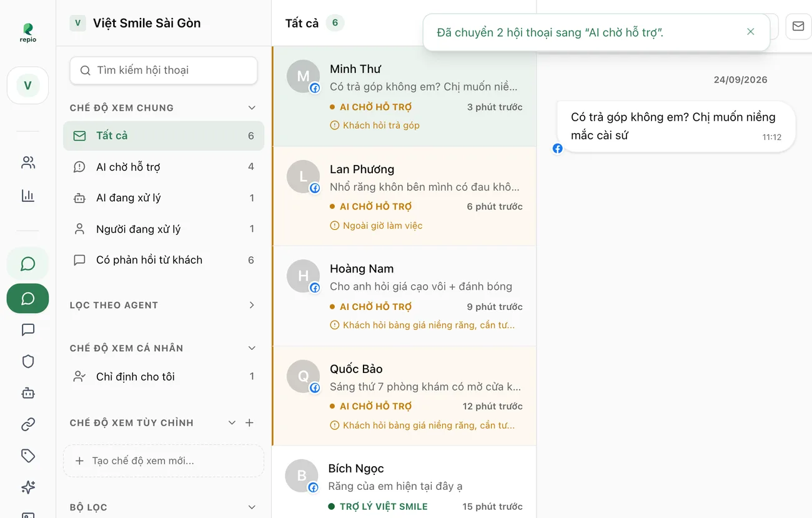The width and height of the screenshot is (812, 518).
Task: Open the Bích Ngọc conversation
Action: point(405,482)
